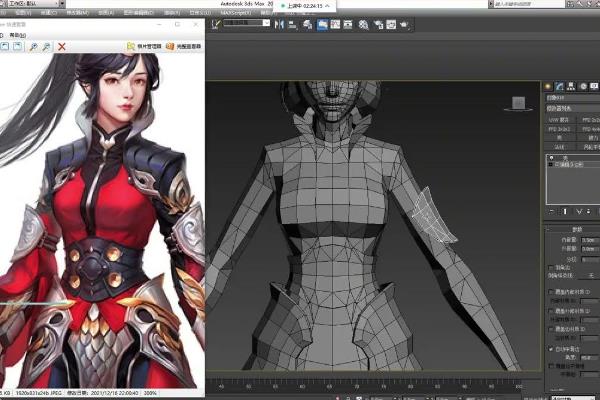This screenshot has width=600, height=400.
Task: Switch to the Hierarchy command panel tab
Action: tap(571, 87)
